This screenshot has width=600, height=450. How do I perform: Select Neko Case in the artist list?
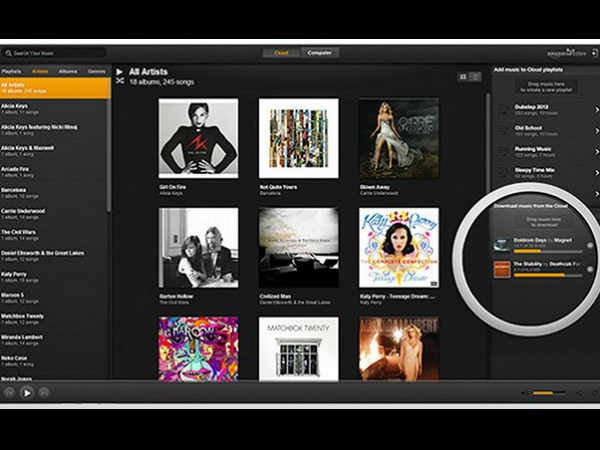point(55,362)
